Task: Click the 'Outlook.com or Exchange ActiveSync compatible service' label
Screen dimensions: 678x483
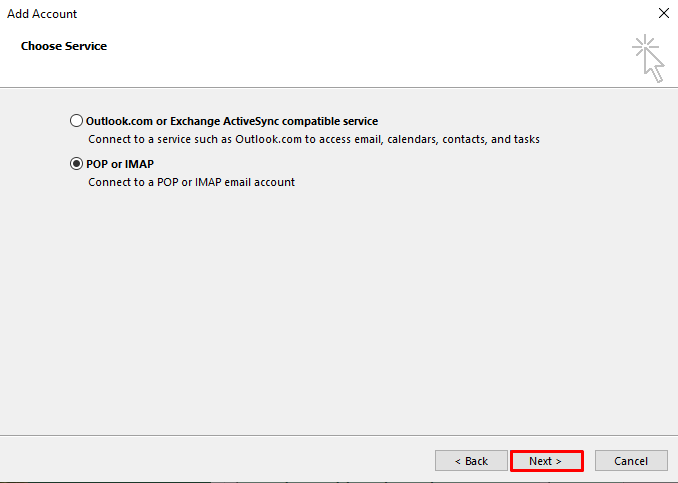Action: pos(232,121)
